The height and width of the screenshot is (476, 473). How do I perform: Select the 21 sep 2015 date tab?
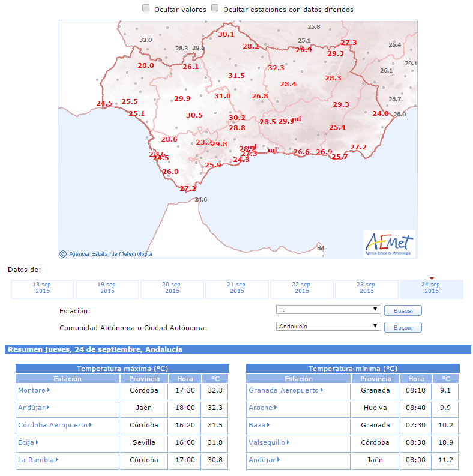click(237, 289)
